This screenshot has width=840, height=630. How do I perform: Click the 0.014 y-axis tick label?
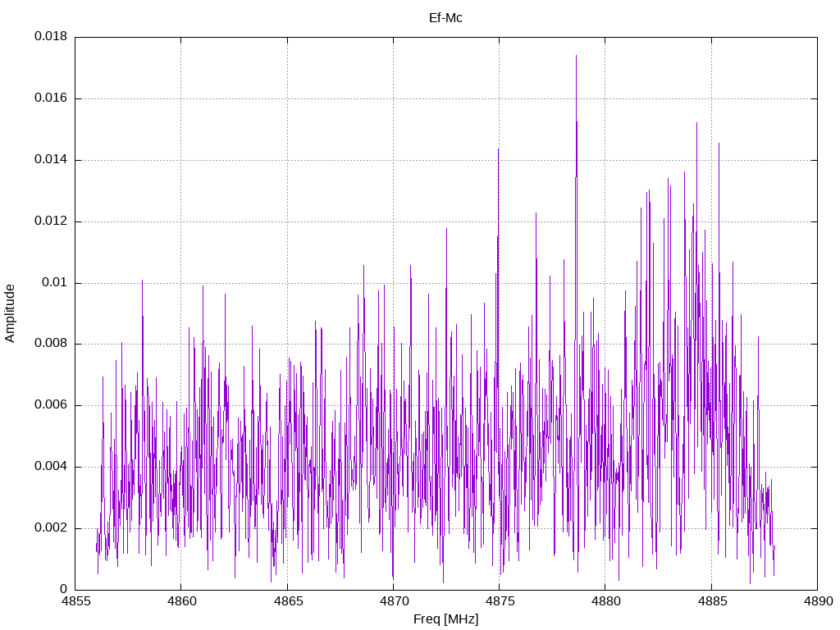pyautogui.click(x=51, y=159)
